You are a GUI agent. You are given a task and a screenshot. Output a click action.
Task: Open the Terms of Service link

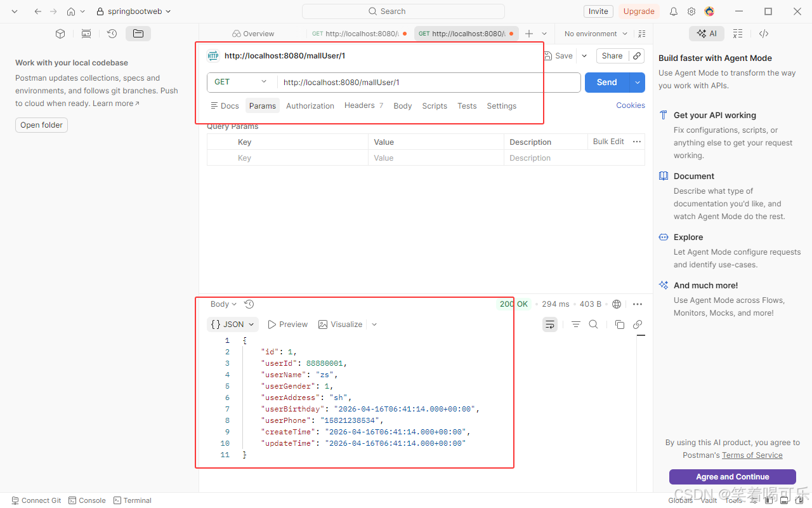tap(752, 455)
